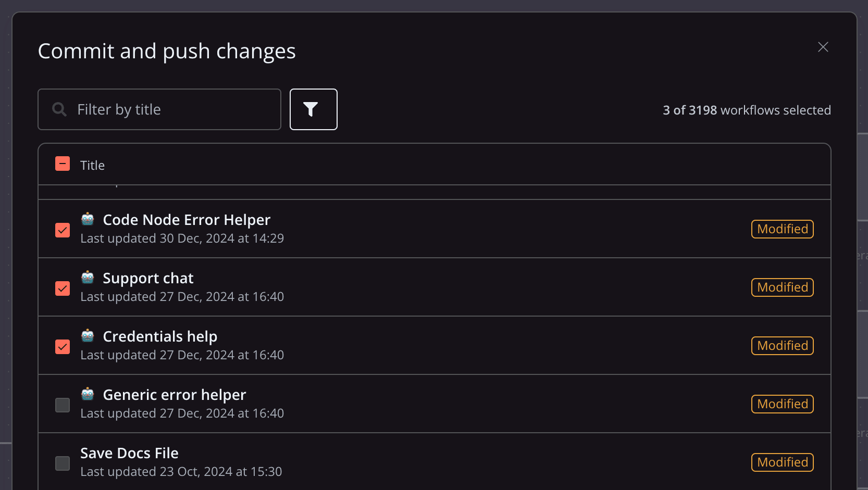Click the Modified badge on Credentials help

pyautogui.click(x=782, y=345)
